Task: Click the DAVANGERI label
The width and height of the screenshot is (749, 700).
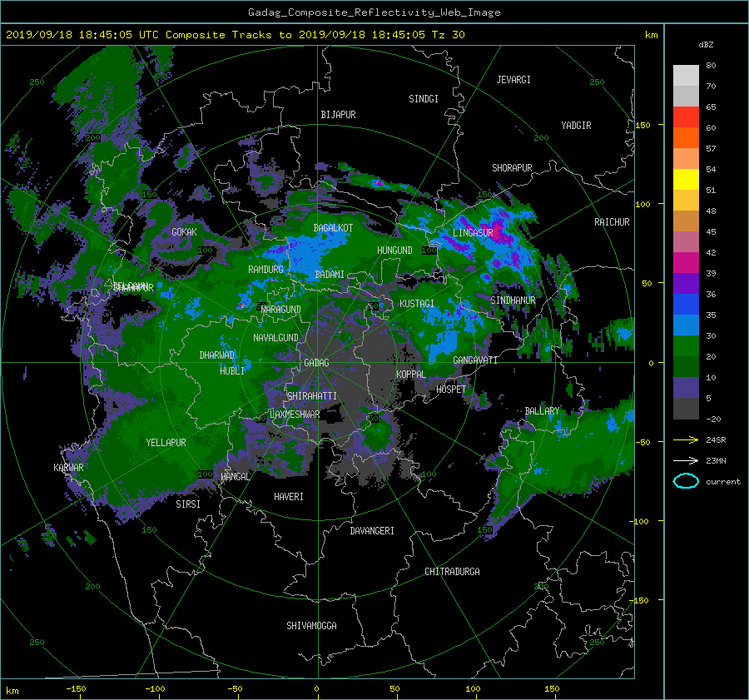Action: (x=372, y=531)
